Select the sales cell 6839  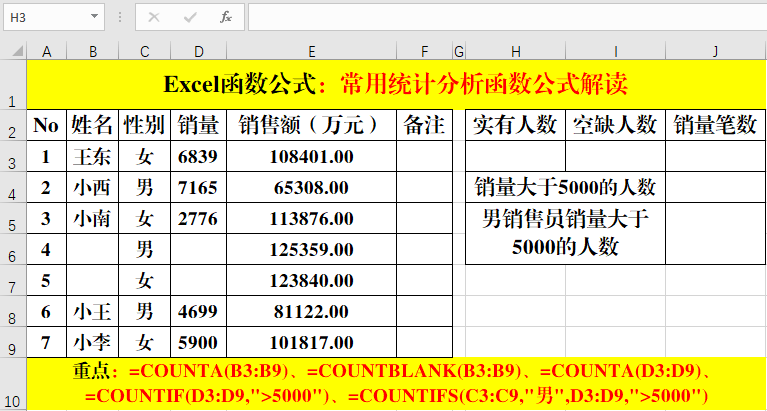198,156
